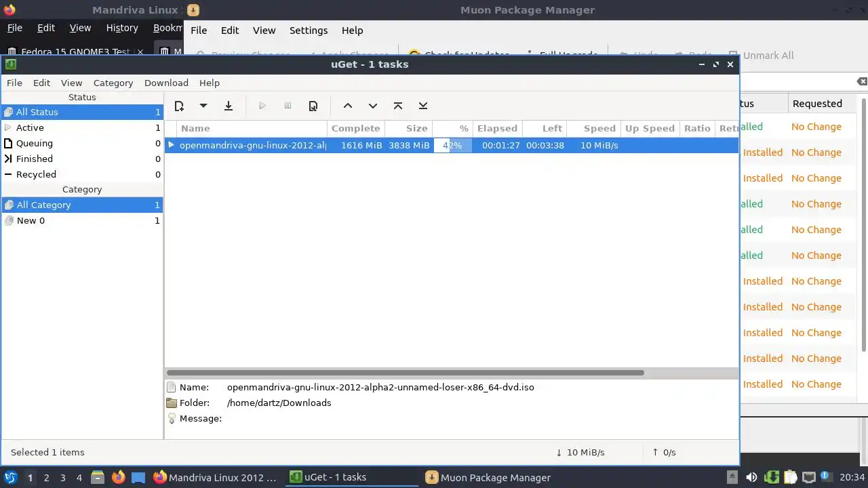This screenshot has height=488, width=868.
Task: Move the download to top of list
Action: (x=398, y=106)
